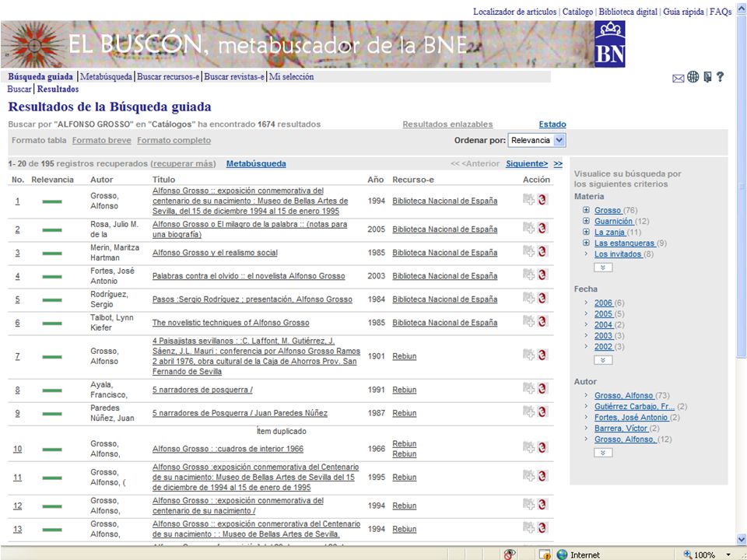This screenshot has height=560, width=747.
Task: Add result 2 to selection icon
Action: click(x=528, y=228)
